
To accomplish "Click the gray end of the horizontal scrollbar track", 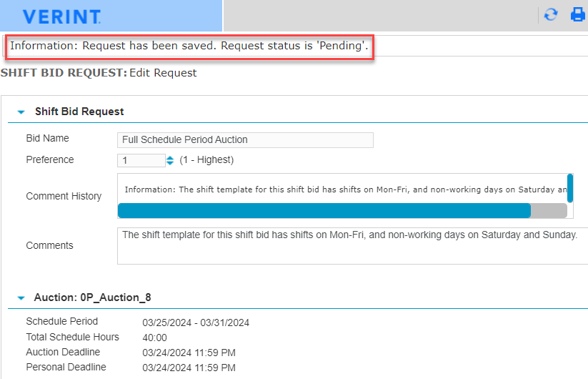I will point(549,210).
